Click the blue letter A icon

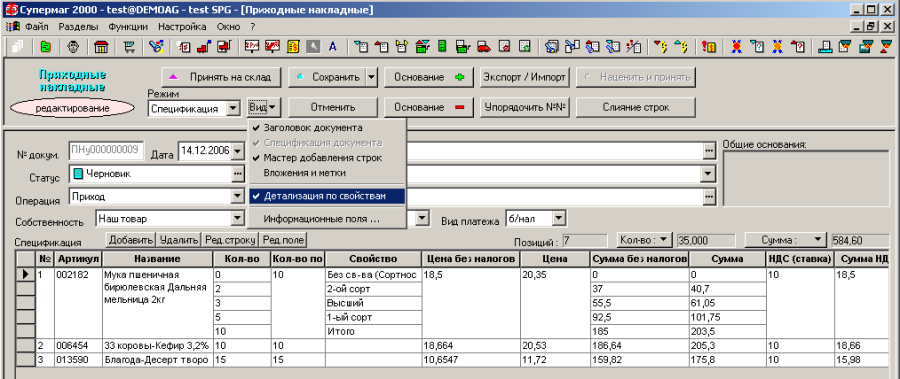point(332,47)
